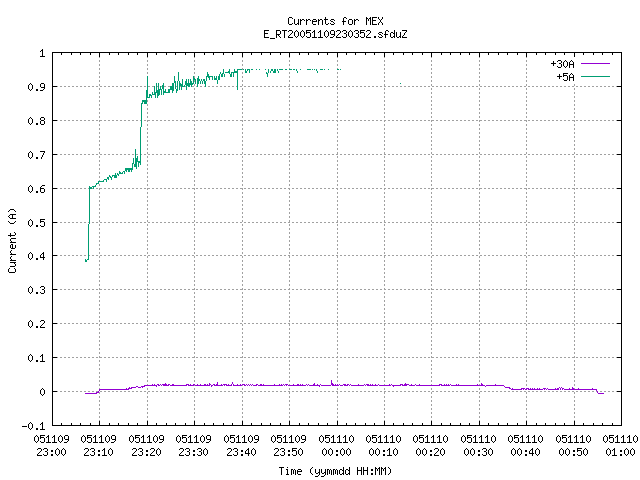This screenshot has width=640, height=480.
Task: Select the filename 'E_RT20051109230352.sfduZ' subtitle
Action: coord(335,34)
